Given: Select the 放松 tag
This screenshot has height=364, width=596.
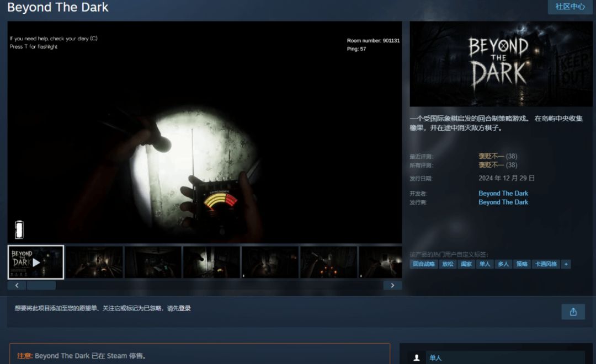Looking at the screenshot, I should 448,264.
